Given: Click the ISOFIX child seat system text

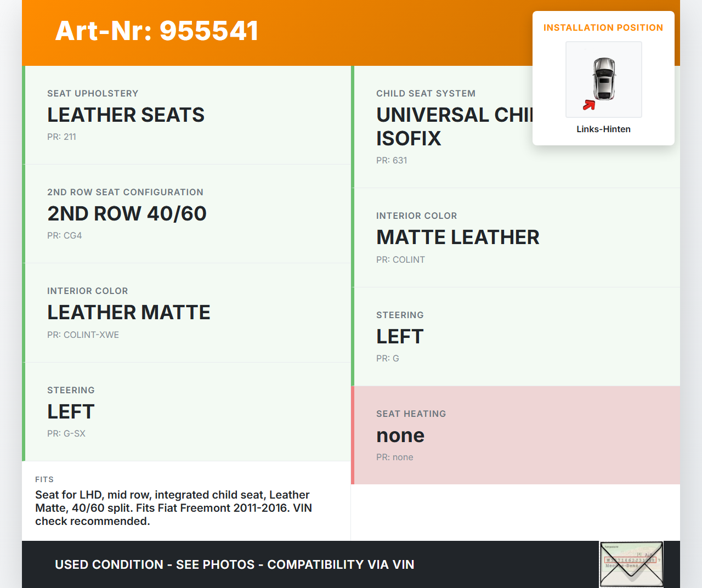Looking at the screenshot, I should click(x=409, y=139).
